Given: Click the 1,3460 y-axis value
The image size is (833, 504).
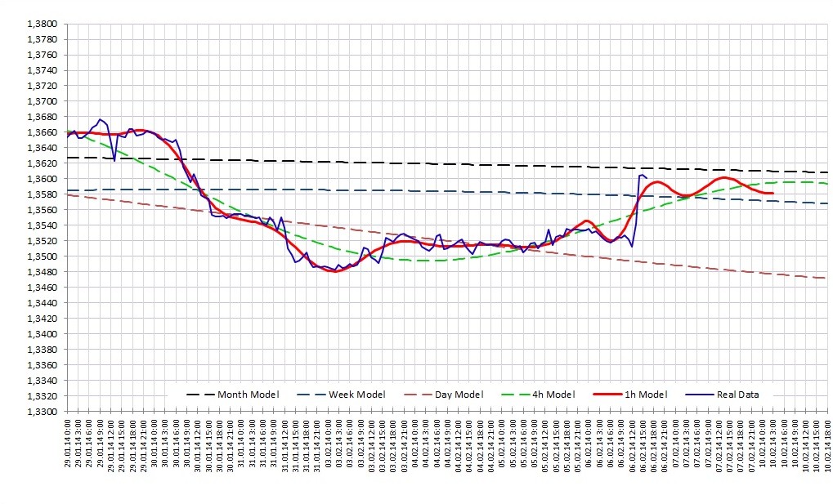Looking at the screenshot, I should (x=42, y=288).
